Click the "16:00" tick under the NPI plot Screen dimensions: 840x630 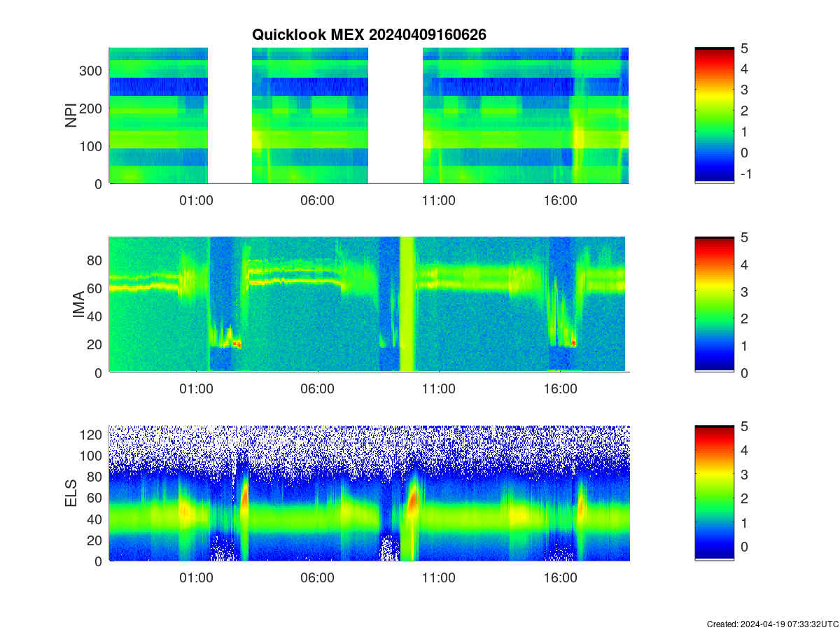(x=560, y=200)
